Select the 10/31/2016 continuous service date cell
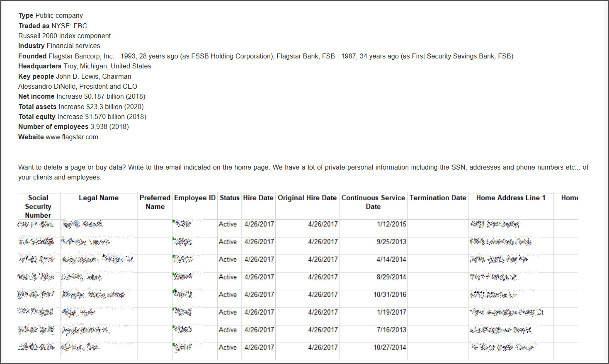Viewport: 609px width, 364px height. coord(390,295)
